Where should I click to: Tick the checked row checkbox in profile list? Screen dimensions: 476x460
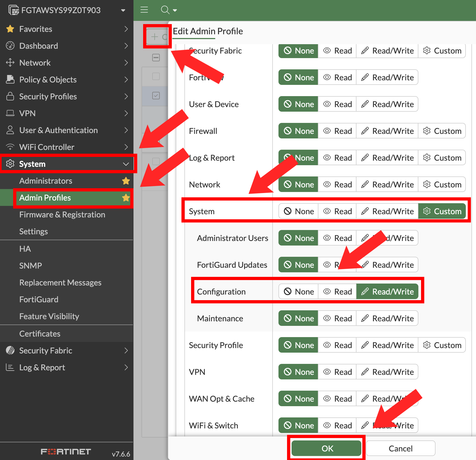(156, 96)
